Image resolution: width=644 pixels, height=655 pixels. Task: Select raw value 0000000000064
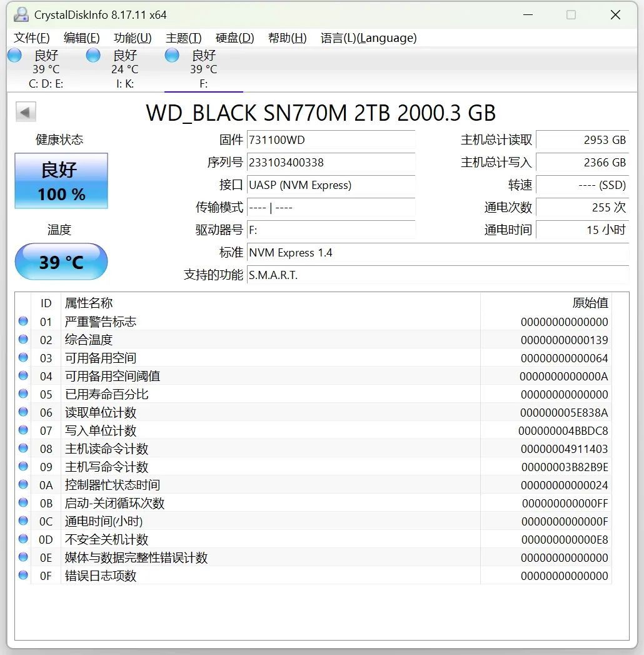click(x=565, y=358)
